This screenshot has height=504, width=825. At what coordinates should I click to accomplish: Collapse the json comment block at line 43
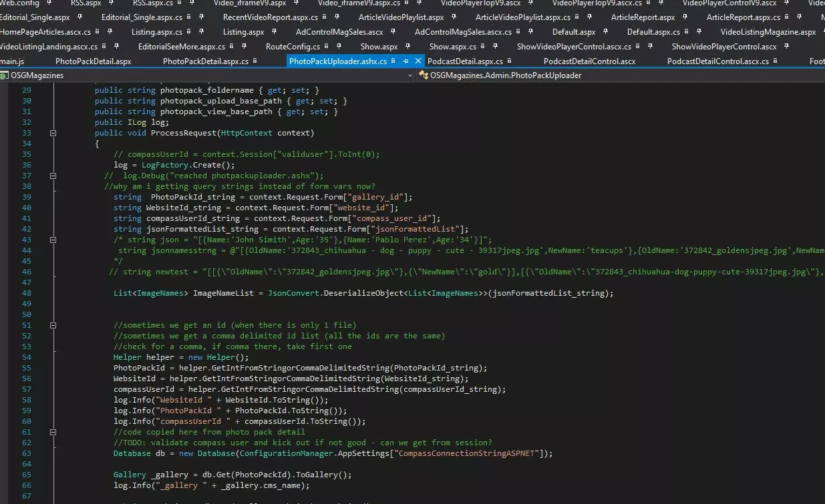coord(53,240)
